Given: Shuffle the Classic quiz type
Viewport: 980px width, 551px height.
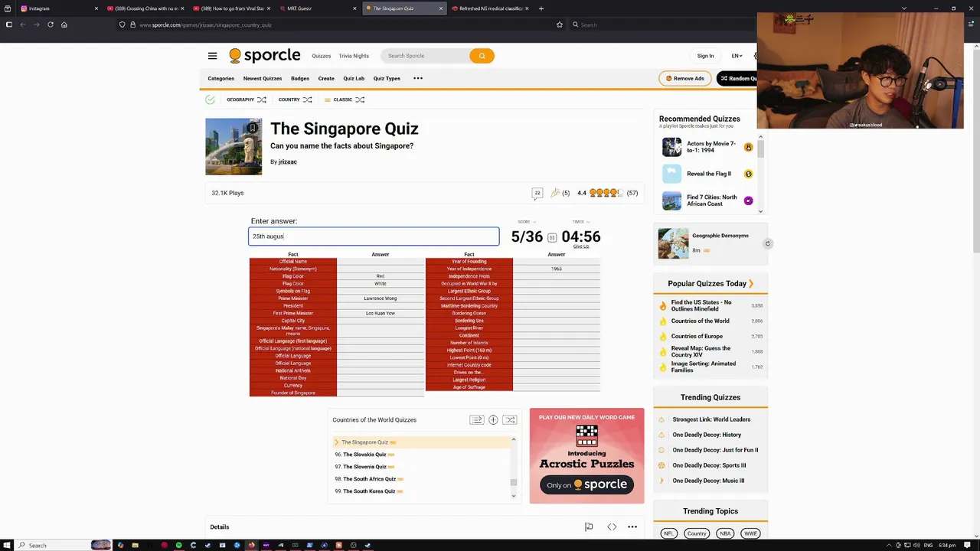Looking at the screenshot, I should pyautogui.click(x=360, y=99).
